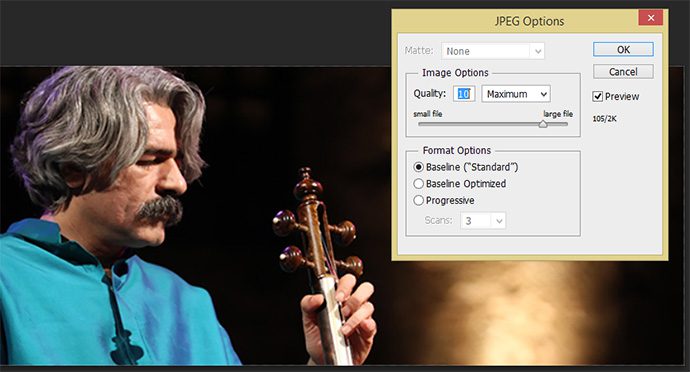Viewport: 690px width, 372px height.
Task: Click the 'large file' slider label
Action: coord(558,114)
